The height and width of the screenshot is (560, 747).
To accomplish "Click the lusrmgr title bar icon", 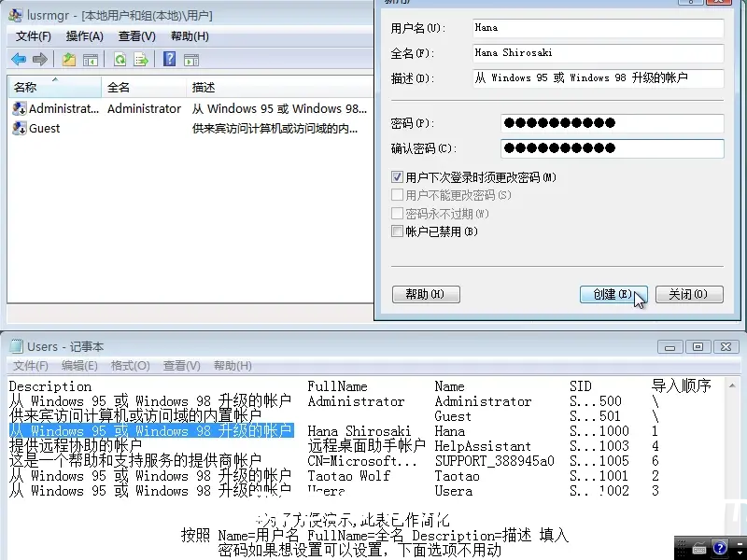I will tap(15, 15).
